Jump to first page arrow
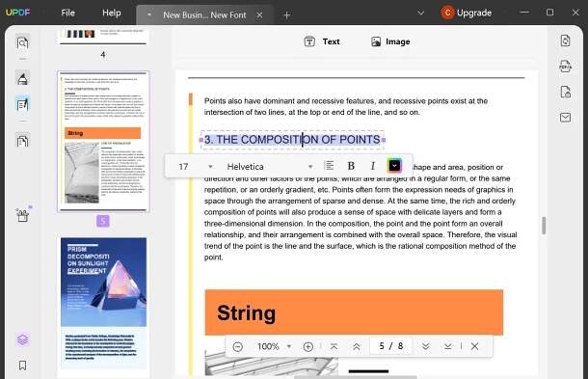The height and width of the screenshot is (379, 588). point(334,346)
